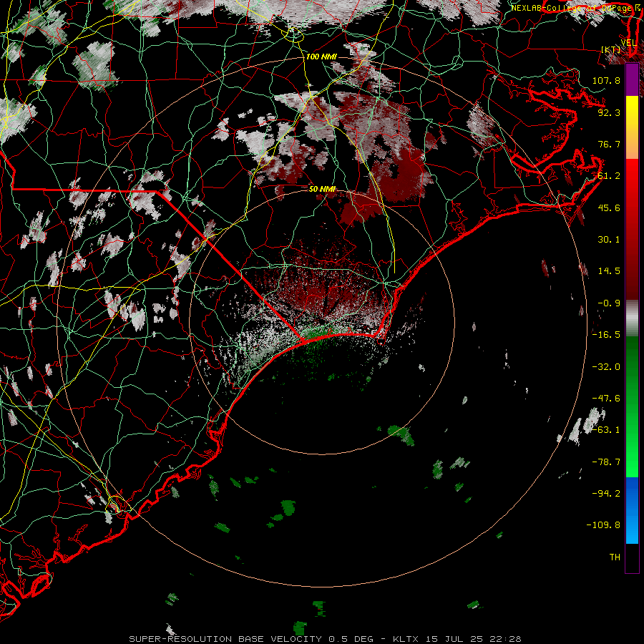Click the -78.7 legend value
This screenshot has height=644, width=644.
point(606,462)
